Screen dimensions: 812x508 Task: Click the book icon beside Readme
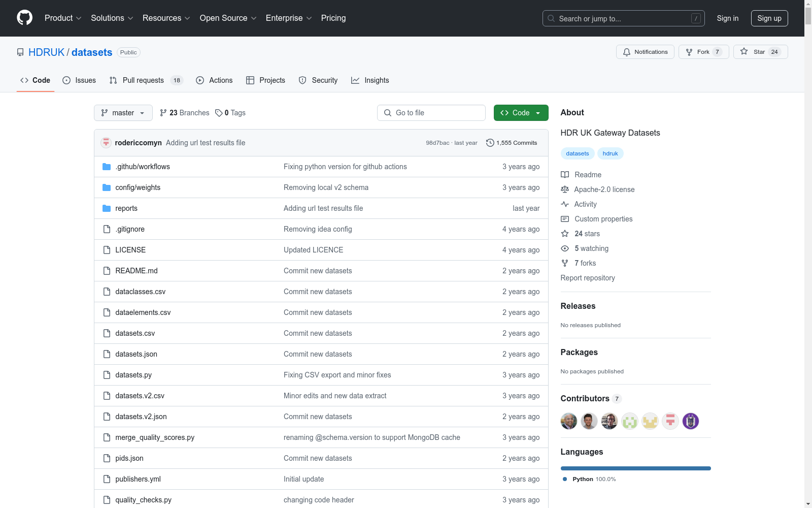565,175
